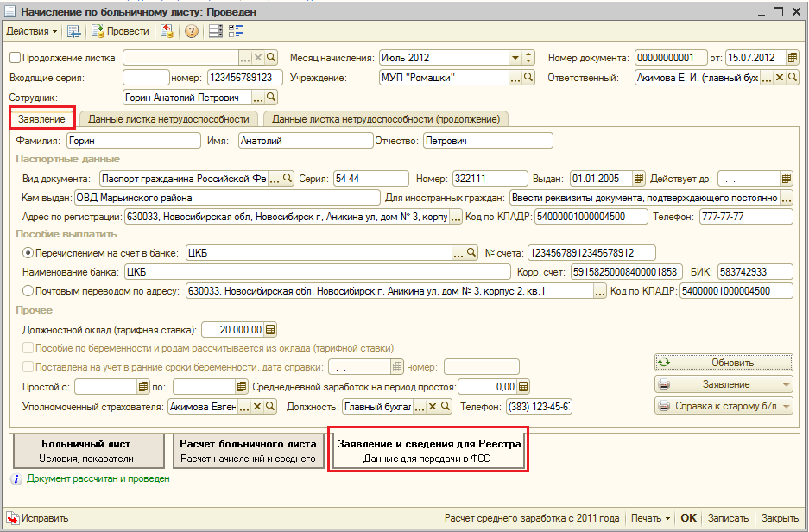Screen dimensions: 809x532
Task: Click ellipsis for Почтовым переводом address field
Action: [x=599, y=291]
